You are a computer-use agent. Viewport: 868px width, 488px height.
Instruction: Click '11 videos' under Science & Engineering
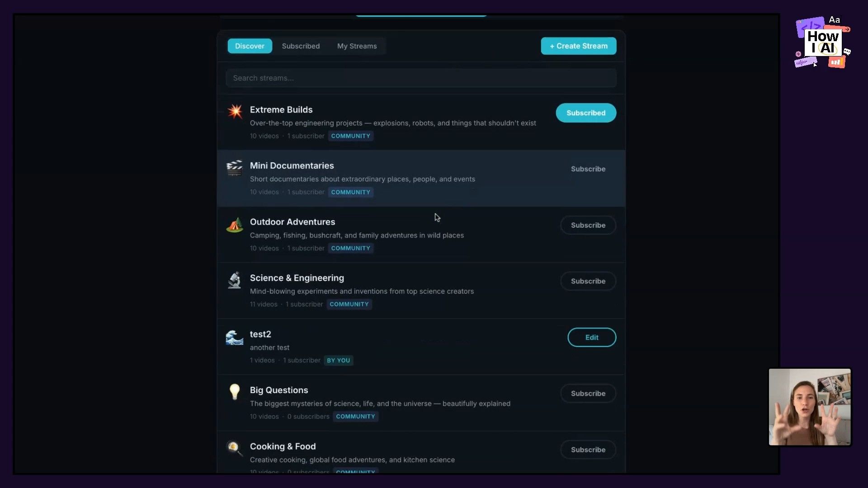coord(264,304)
